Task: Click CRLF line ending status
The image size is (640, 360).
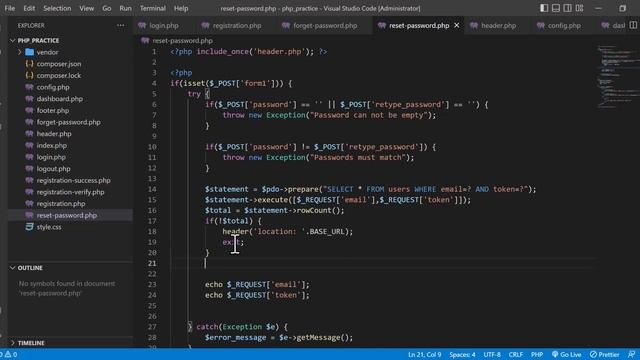Action: coord(516,354)
